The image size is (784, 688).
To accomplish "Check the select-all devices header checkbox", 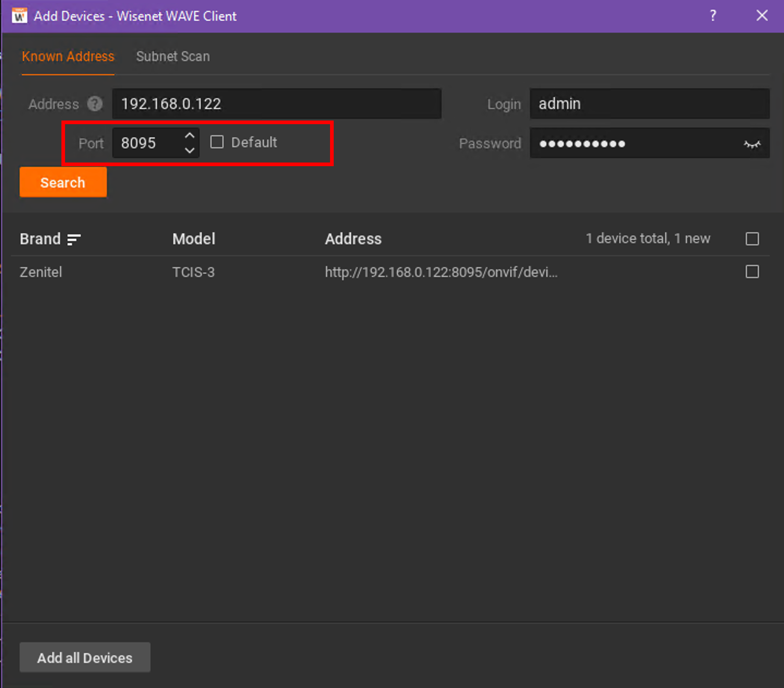I will point(752,239).
